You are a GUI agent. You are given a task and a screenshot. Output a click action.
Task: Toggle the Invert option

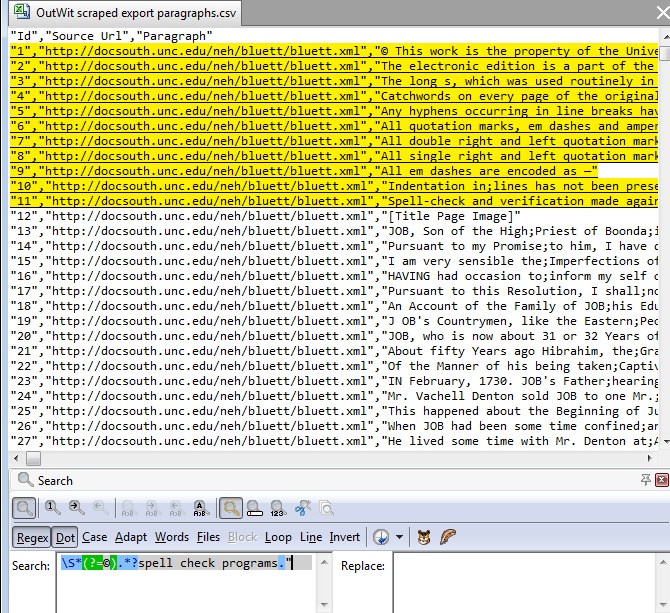(x=344, y=537)
